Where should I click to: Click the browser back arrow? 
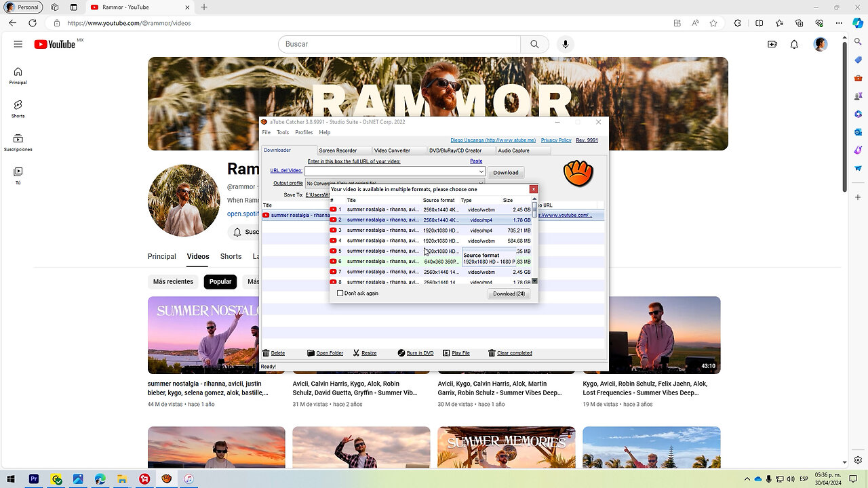pos(12,22)
